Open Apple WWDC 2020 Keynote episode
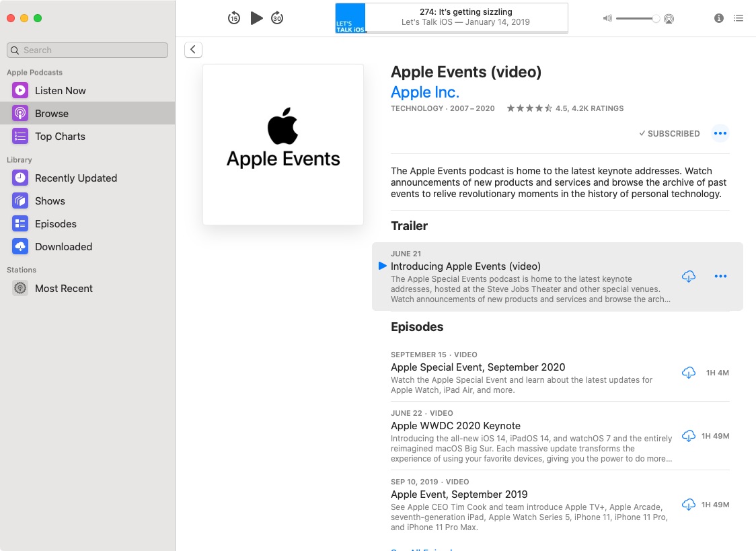 pos(455,426)
